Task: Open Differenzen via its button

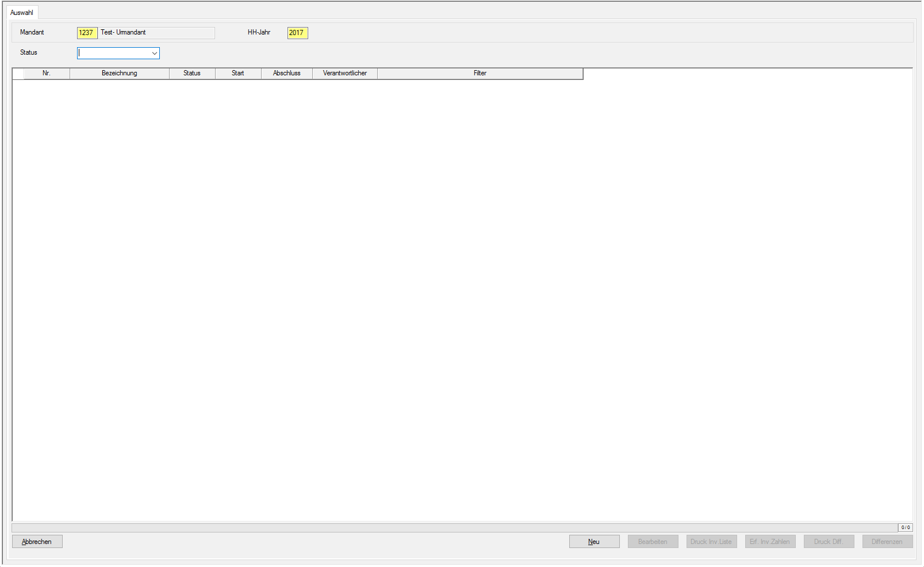Action: (x=887, y=542)
